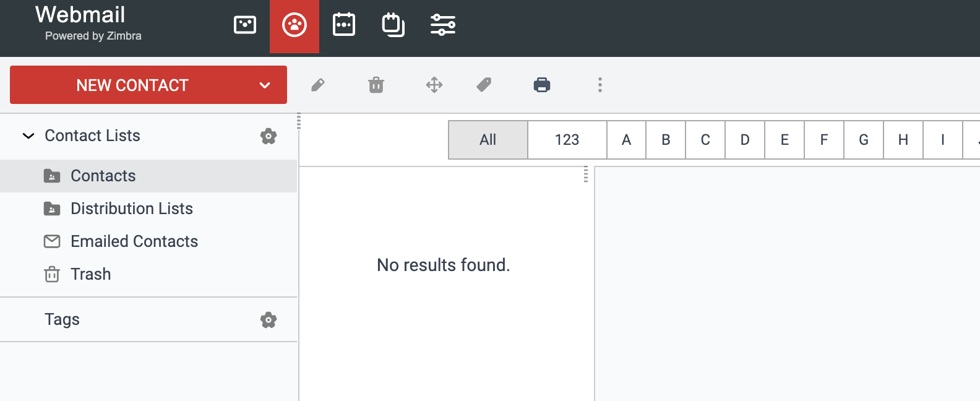Open Contact Lists gear options
This screenshot has height=401, width=980.
(269, 136)
